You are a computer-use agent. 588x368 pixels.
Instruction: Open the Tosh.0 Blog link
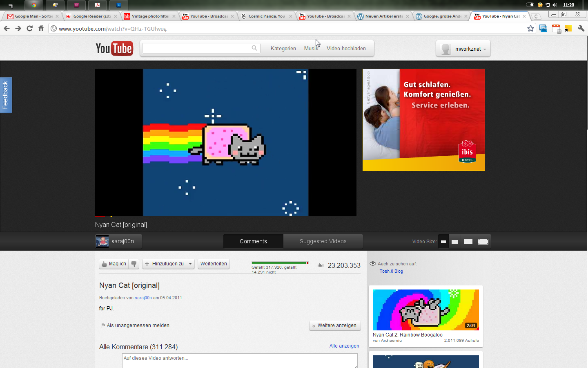tap(391, 272)
